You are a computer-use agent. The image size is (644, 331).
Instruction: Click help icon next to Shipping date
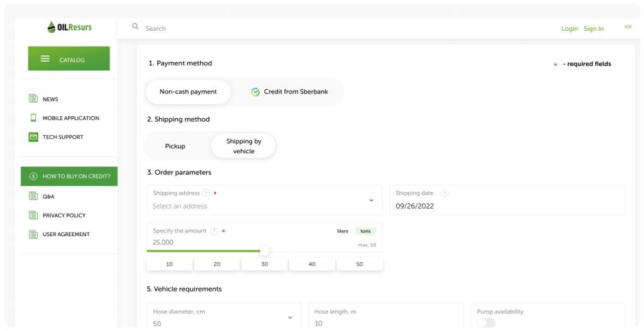[x=445, y=193]
